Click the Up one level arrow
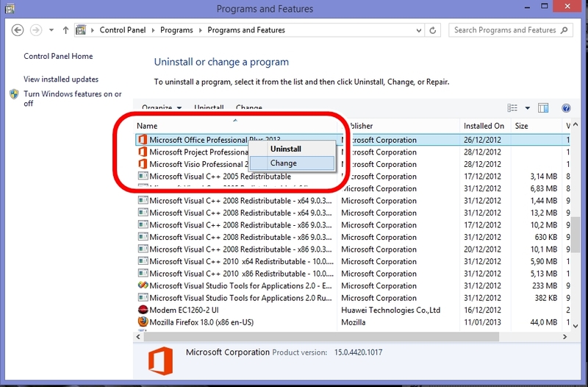The height and width of the screenshot is (387, 588). pyautogui.click(x=65, y=30)
